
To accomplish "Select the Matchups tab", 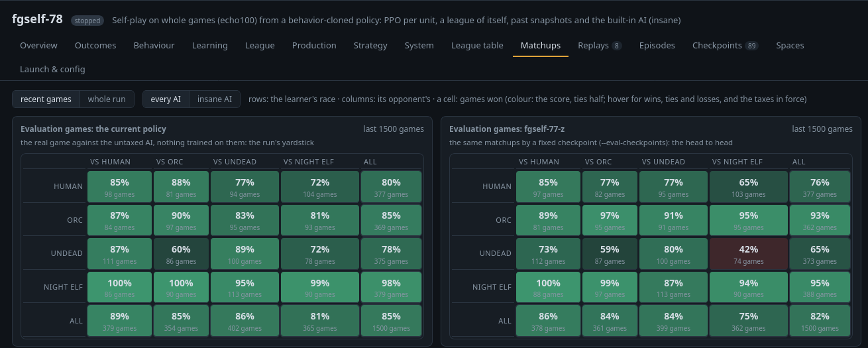I will click(541, 46).
